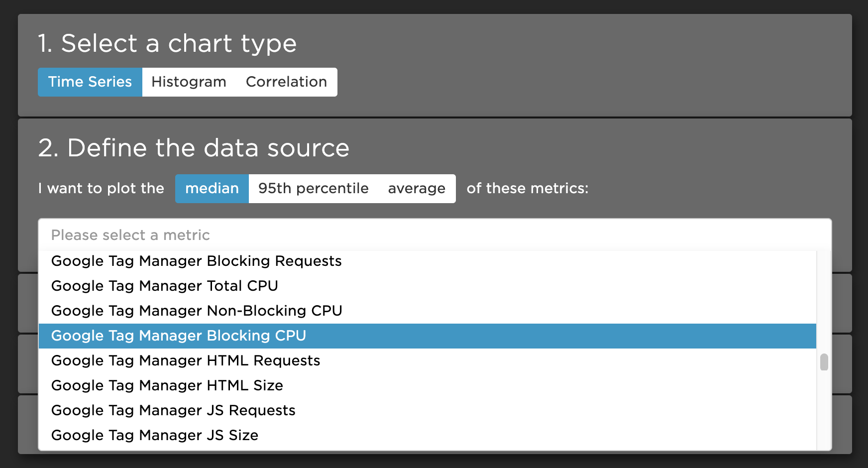Select the median statistic option

click(x=212, y=189)
